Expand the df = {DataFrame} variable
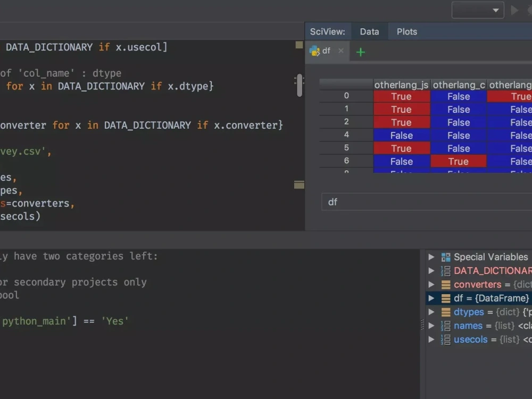This screenshot has width=532, height=399. (x=431, y=298)
